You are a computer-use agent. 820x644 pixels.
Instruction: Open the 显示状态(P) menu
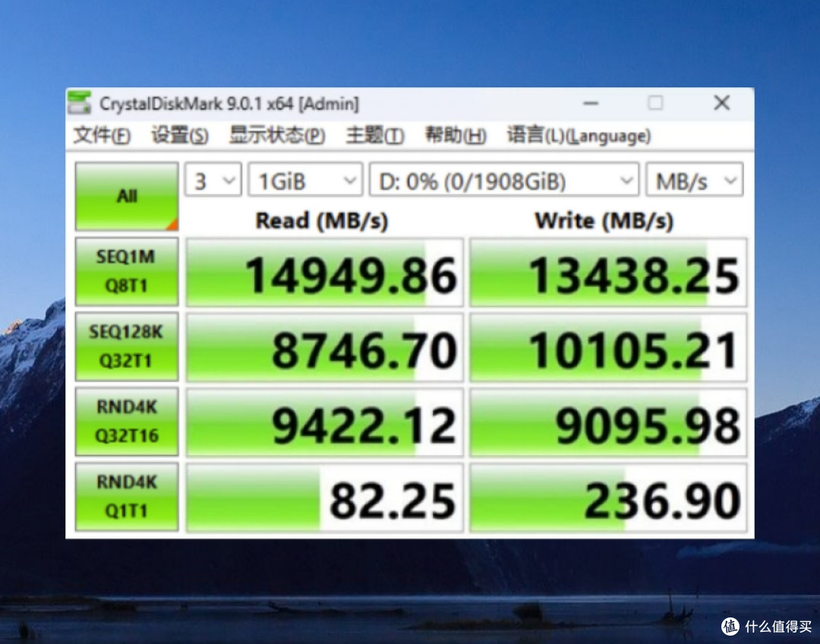coord(277,135)
